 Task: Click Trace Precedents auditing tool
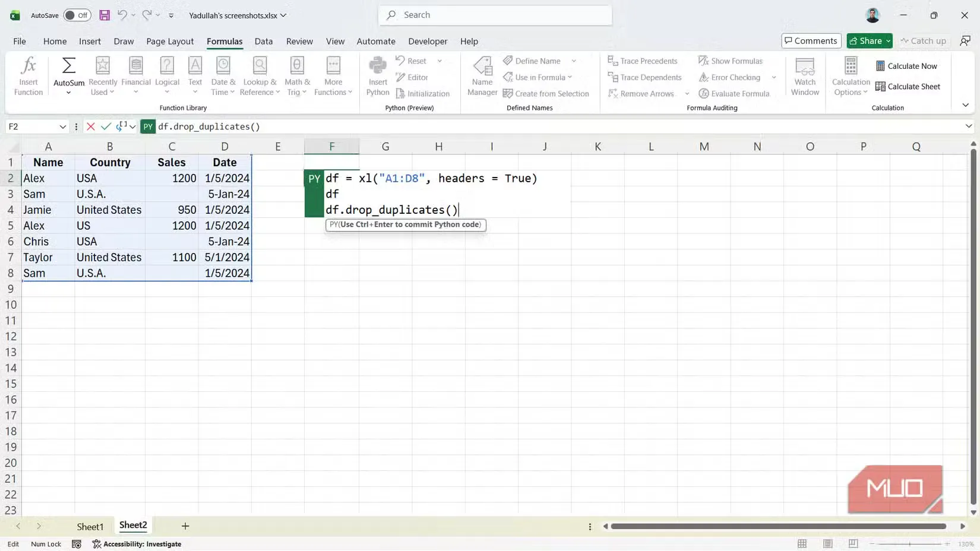(643, 61)
